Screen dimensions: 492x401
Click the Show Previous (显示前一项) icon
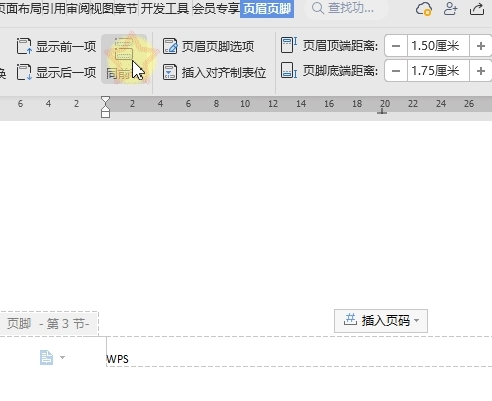pyautogui.click(x=24, y=46)
